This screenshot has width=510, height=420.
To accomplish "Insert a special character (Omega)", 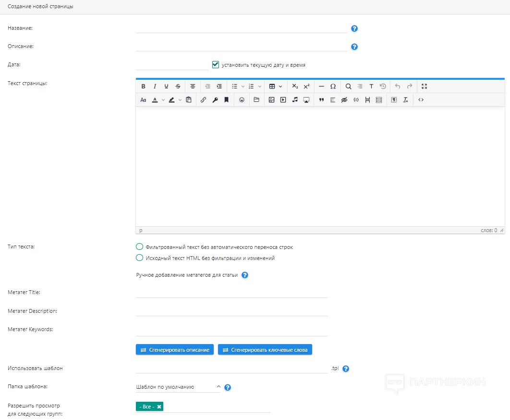I will pyautogui.click(x=333, y=86).
